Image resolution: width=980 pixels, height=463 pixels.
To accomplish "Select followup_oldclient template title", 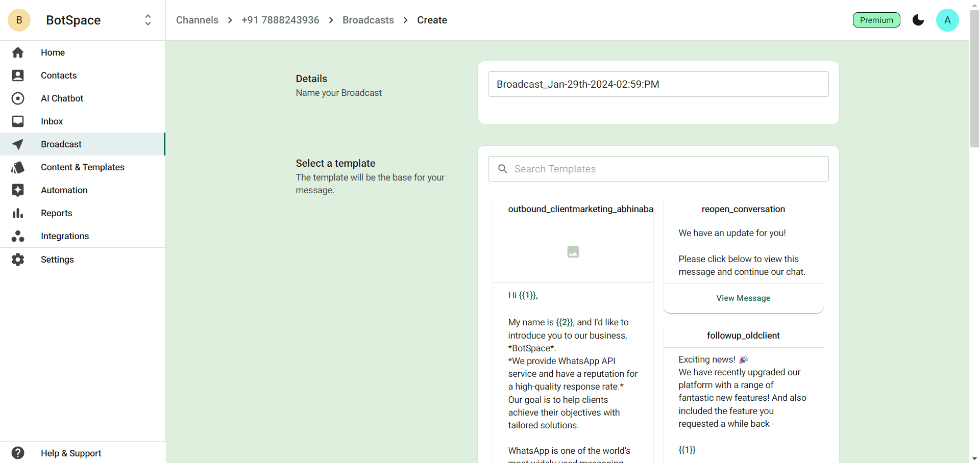I will (x=743, y=336).
